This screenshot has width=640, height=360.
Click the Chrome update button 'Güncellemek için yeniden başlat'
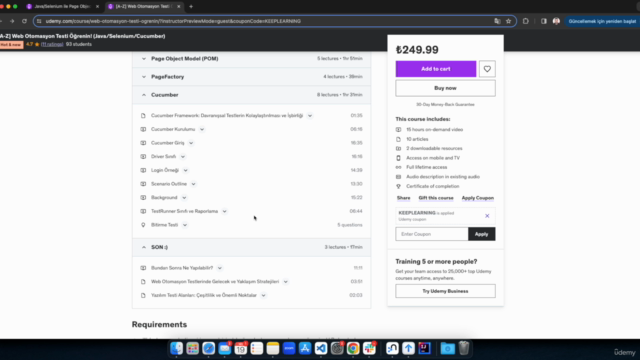[602, 21]
